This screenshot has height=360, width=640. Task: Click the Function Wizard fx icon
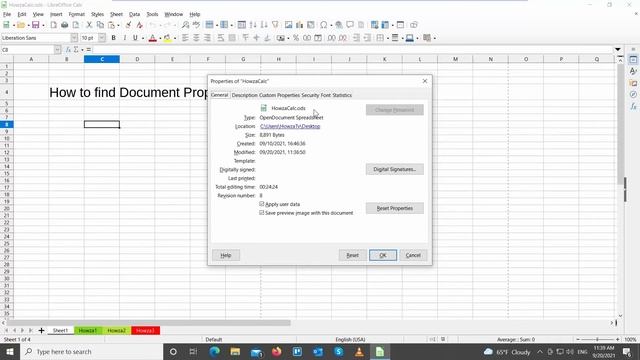click(68, 49)
